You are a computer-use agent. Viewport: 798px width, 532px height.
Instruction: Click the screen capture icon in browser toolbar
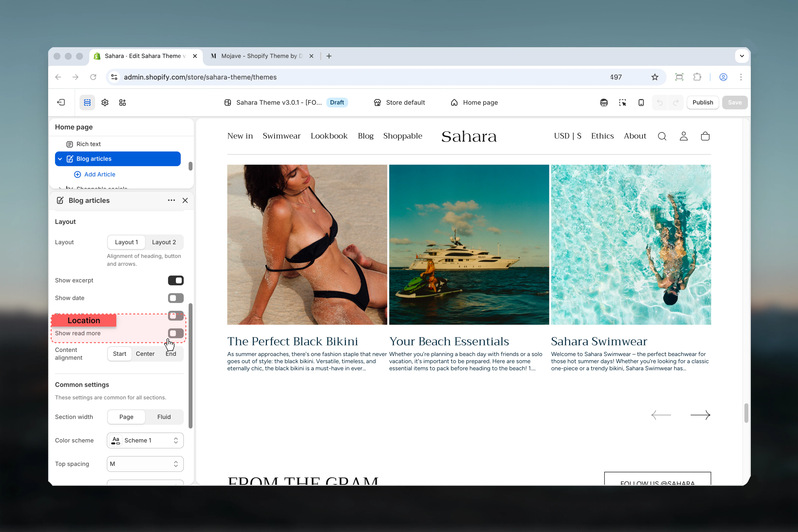click(x=679, y=77)
